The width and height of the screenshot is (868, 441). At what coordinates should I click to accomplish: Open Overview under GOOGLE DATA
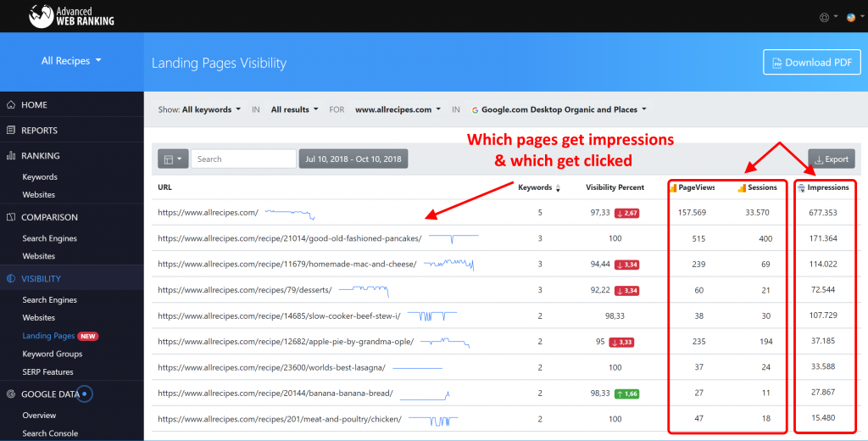[39, 415]
